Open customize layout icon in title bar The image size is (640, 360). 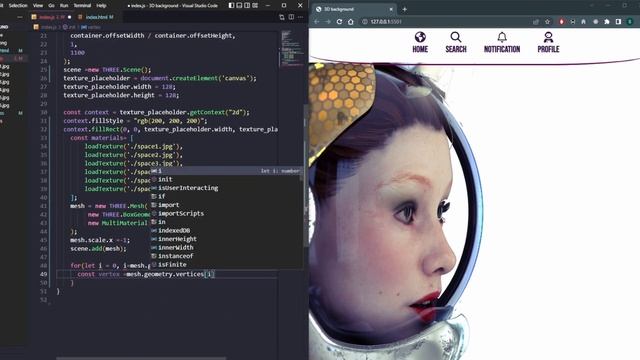click(255, 5)
